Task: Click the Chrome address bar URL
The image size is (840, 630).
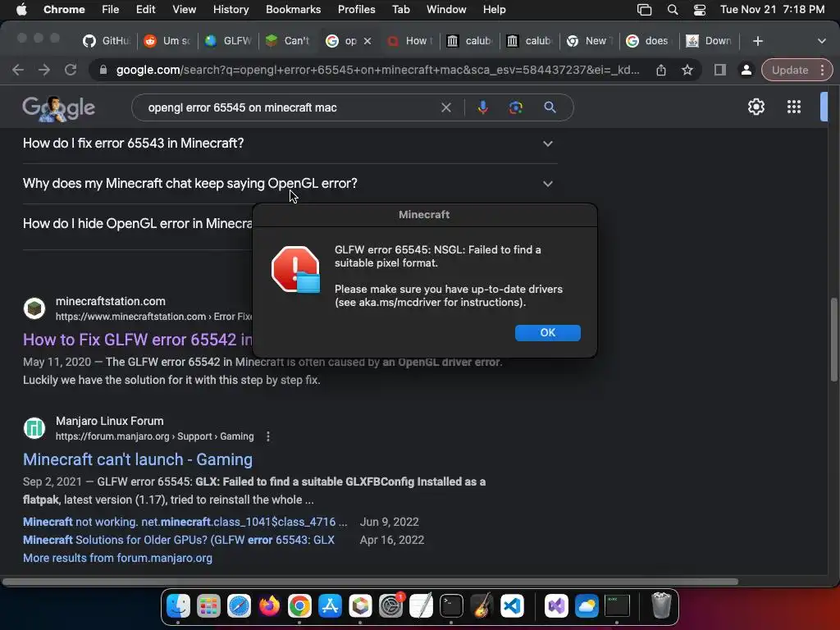Action: pos(377,70)
